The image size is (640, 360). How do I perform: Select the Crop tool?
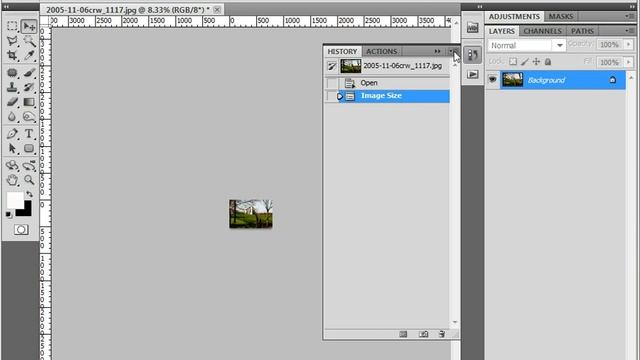(12, 56)
